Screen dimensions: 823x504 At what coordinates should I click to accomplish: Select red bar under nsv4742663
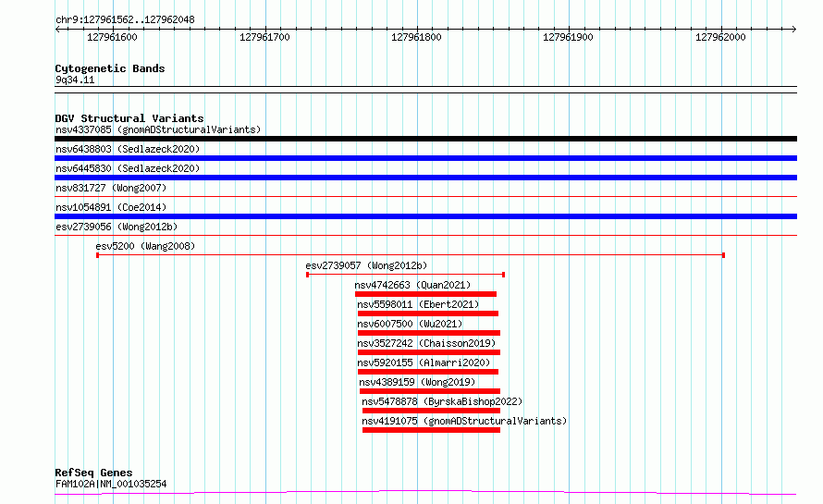[425, 294]
